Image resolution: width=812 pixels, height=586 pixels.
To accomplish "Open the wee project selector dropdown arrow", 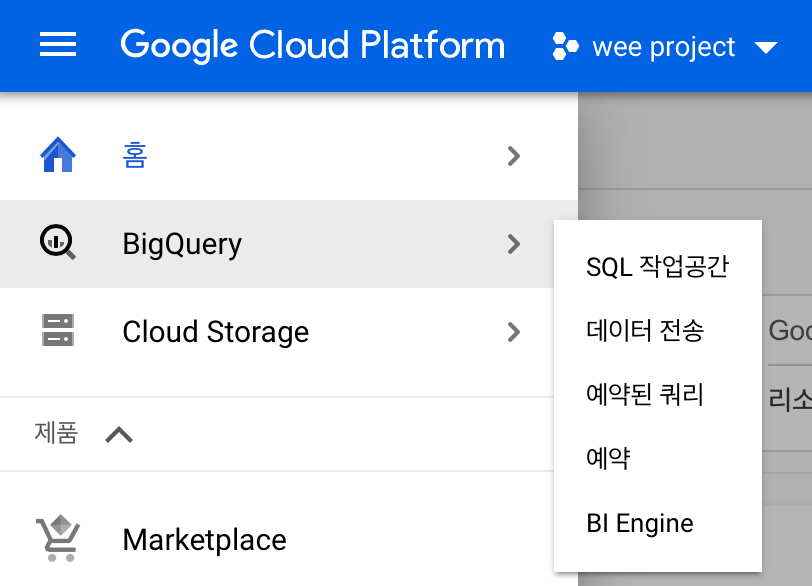I will click(766, 48).
